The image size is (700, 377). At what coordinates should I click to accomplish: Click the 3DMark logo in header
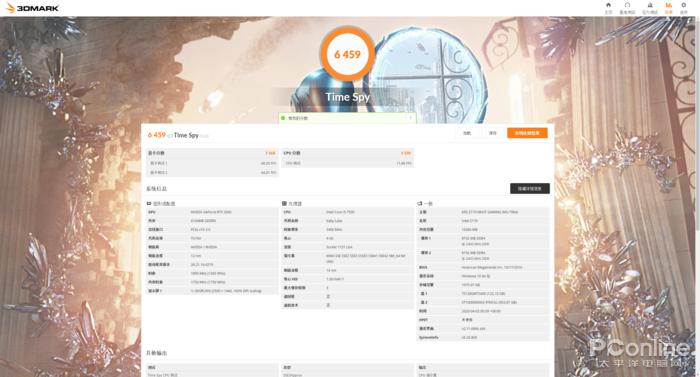pyautogui.click(x=32, y=8)
